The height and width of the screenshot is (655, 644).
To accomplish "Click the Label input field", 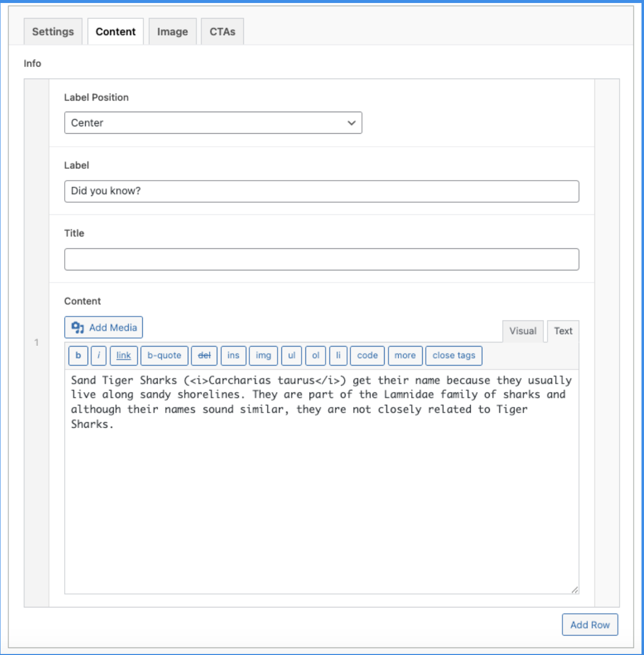I will pyautogui.click(x=321, y=191).
